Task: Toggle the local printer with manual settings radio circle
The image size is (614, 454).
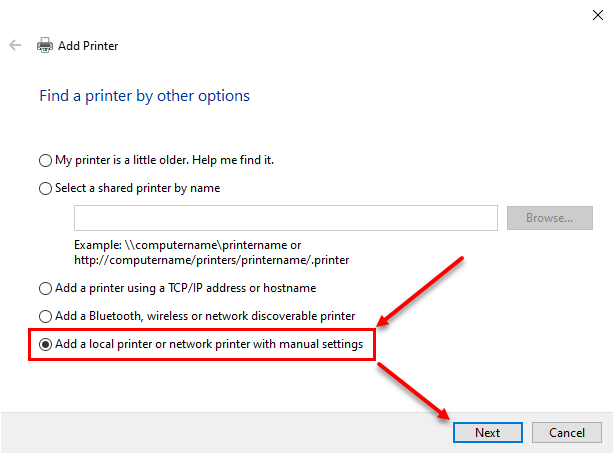Action: 45,344
